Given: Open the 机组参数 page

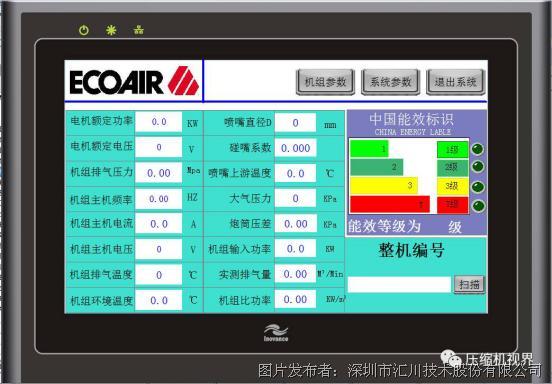Looking at the screenshot, I should coord(325,82).
